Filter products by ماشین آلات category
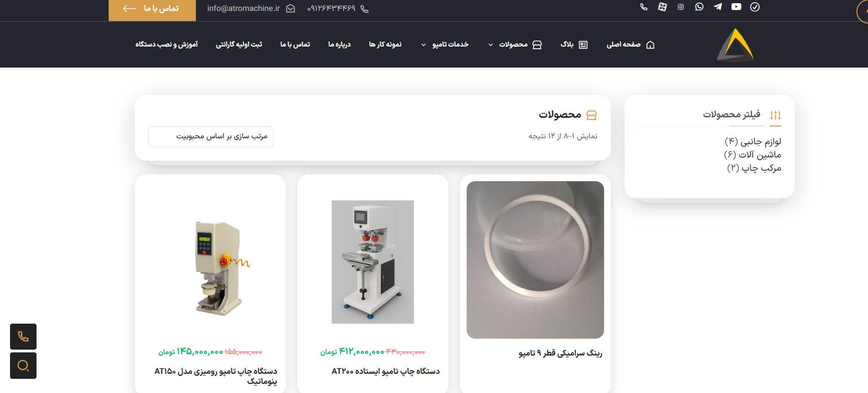This screenshot has width=868, height=393. 752,155
